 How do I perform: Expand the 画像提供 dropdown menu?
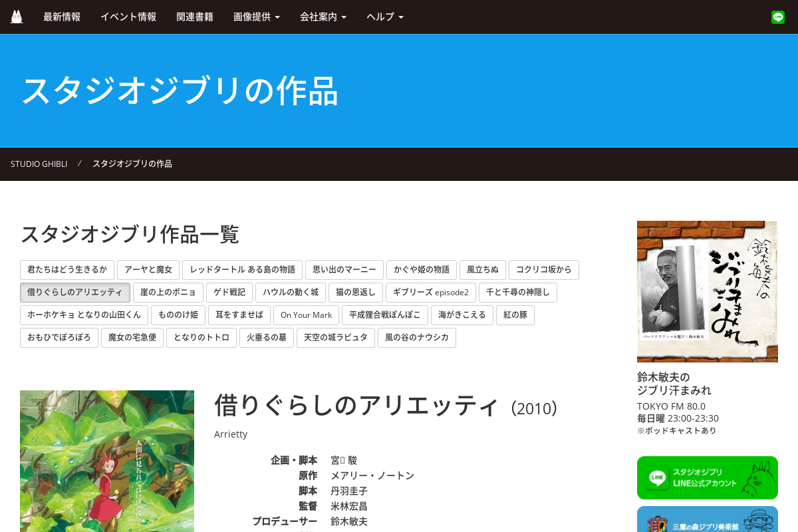(x=257, y=17)
